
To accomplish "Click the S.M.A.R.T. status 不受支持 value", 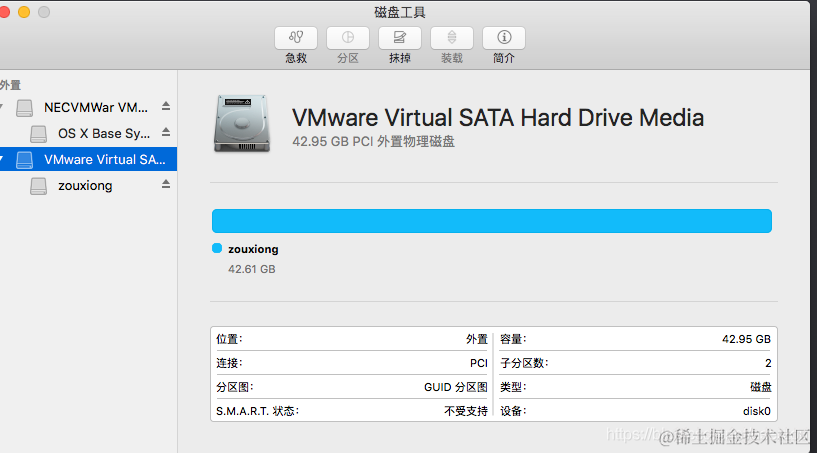I will tap(466, 411).
